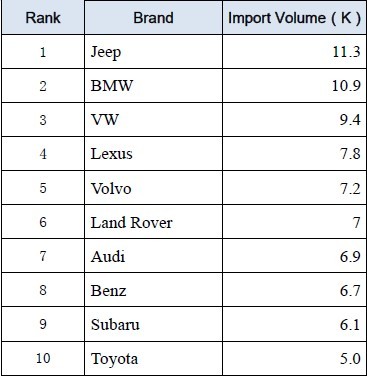Image resolution: width=367 pixels, height=377 pixels.
Task: Select the BMW brand cell
Action: pos(153,86)
